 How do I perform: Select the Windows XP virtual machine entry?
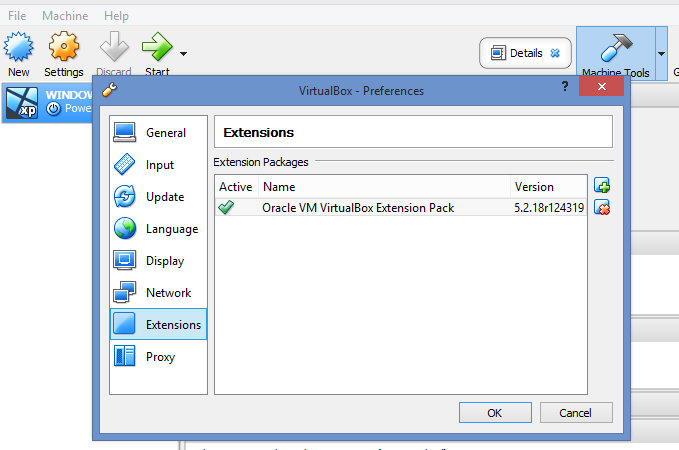48,103
